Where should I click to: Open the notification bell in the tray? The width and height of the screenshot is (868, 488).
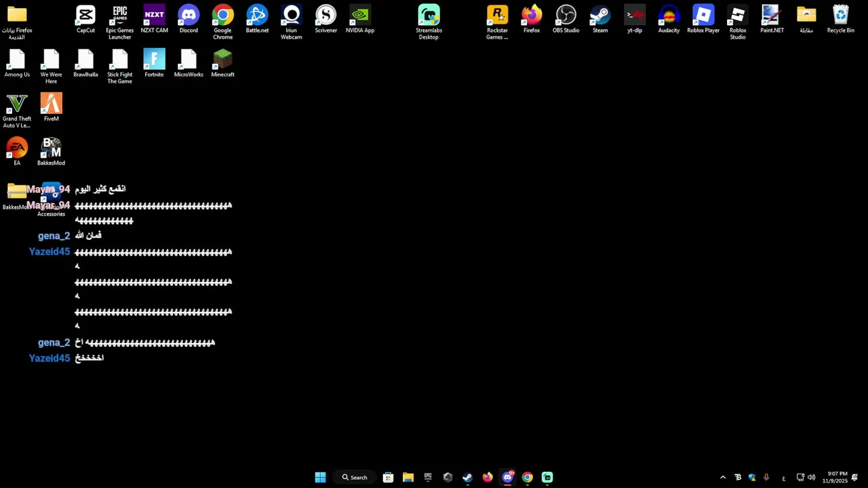[855, 477]
